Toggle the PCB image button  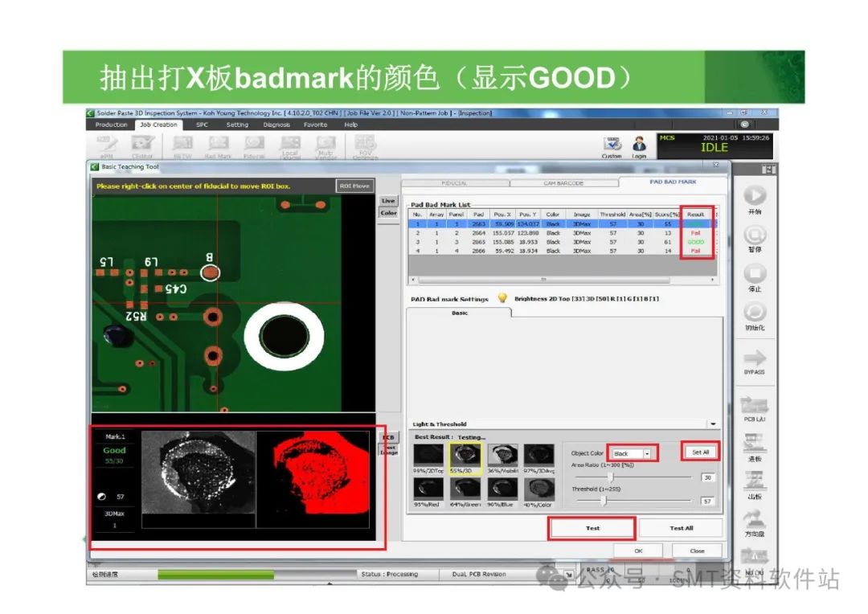(x=389, y=437)
